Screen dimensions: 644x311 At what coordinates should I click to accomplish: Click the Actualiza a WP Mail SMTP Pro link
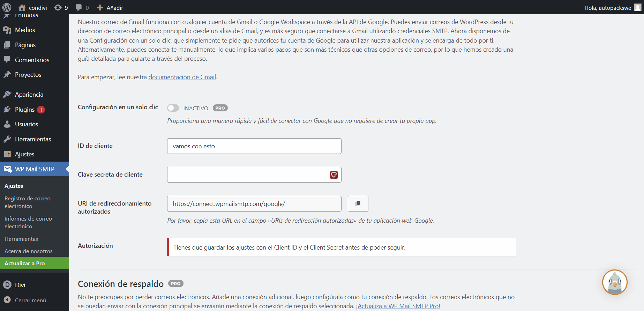398,306
